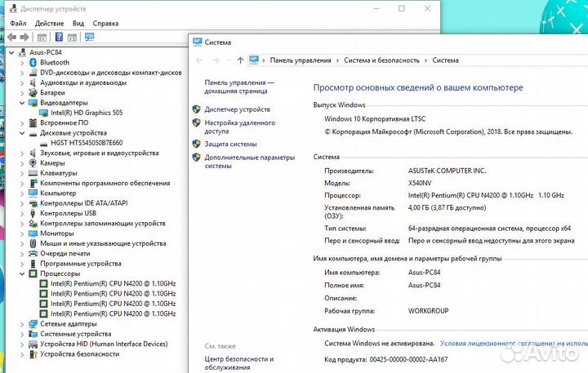
Task: Click the display adapters category icon
Action: 33,103
